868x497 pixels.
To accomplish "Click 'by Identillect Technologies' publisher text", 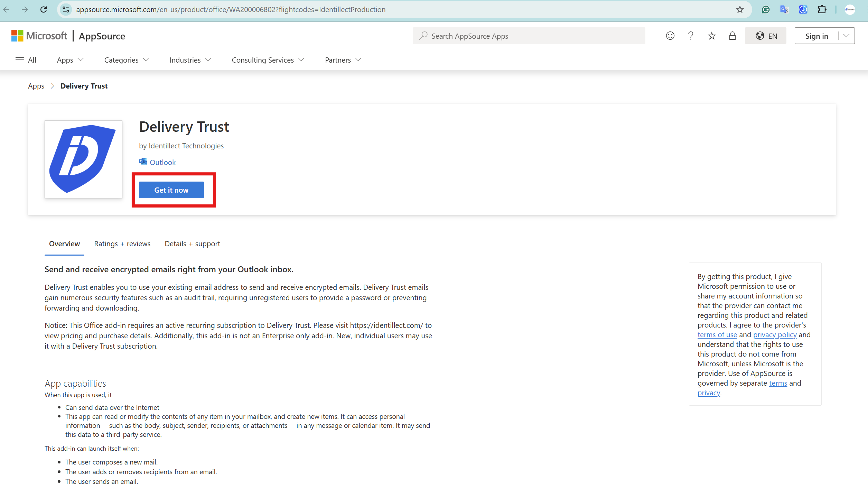I will pyautogui.click(x=181, y=146).
